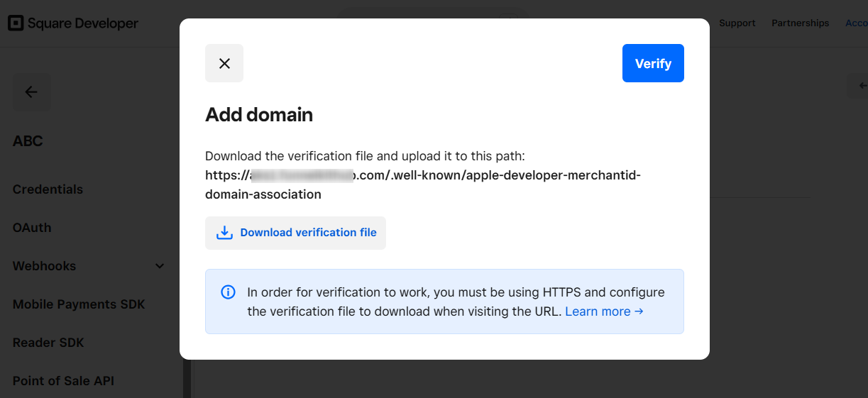Viewport: 868px width, 398px height.
Task: Expand the Webhooks chevron
Action: click(160, 266)
